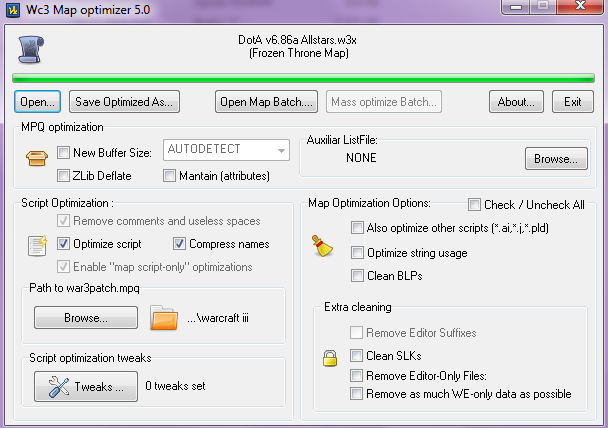Click the blue scroll map icon
This screenshot has width=608, height=428.
[x=31, y=49]
